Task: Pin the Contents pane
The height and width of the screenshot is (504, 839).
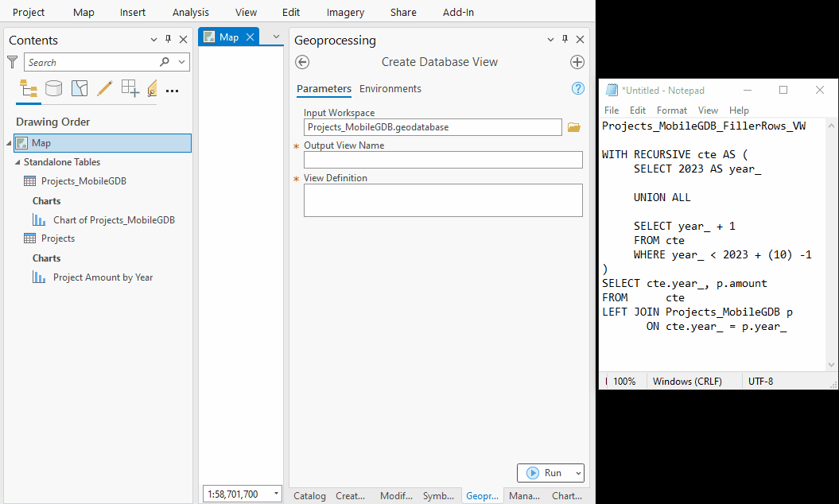Action: (x=167, y=39)
